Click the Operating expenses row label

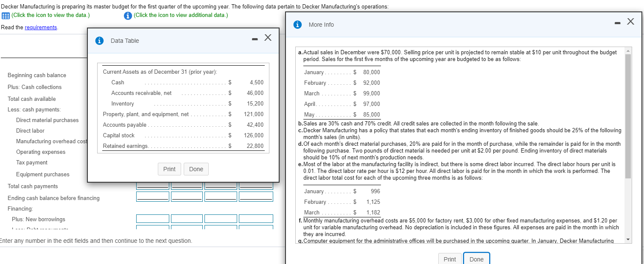point(41,152)
